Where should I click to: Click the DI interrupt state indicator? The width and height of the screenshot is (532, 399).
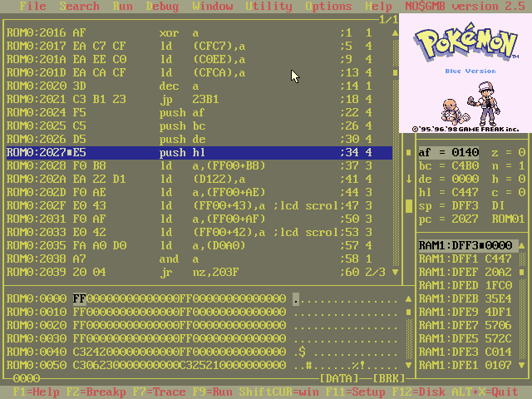(498, 205)
